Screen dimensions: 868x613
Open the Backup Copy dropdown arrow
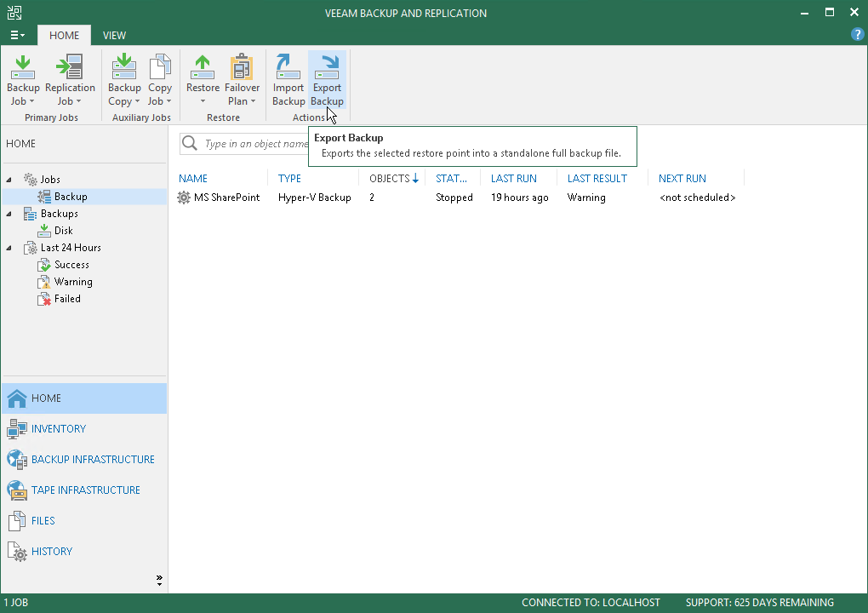[x=137, y=101]
